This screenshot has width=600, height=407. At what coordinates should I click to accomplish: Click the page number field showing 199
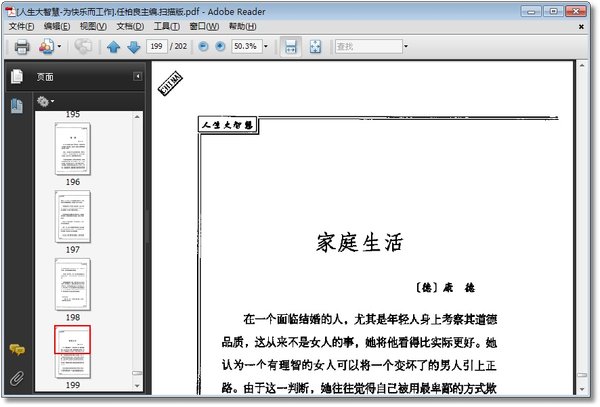[x=157, y=47]
